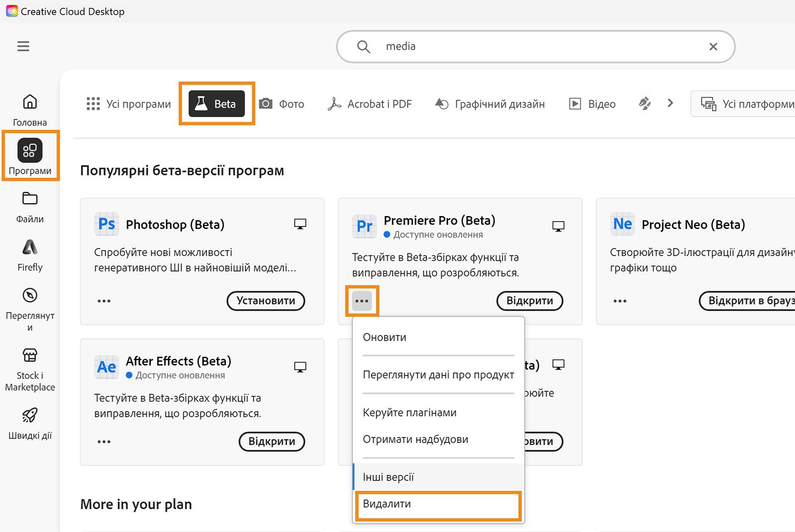This screenshot has width=795, height=532.
Task: Open Переглянути discover section
Action: tap(30, 309)
